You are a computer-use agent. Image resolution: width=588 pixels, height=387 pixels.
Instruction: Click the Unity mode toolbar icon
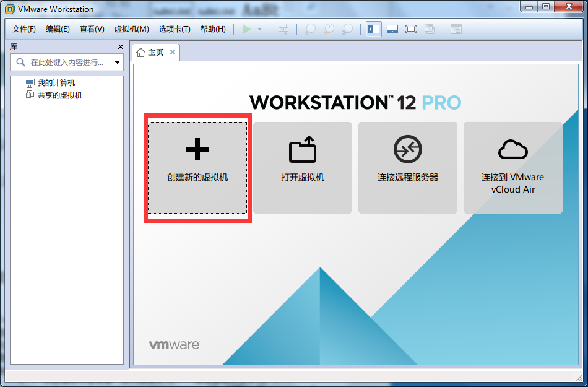coord(430,29)
